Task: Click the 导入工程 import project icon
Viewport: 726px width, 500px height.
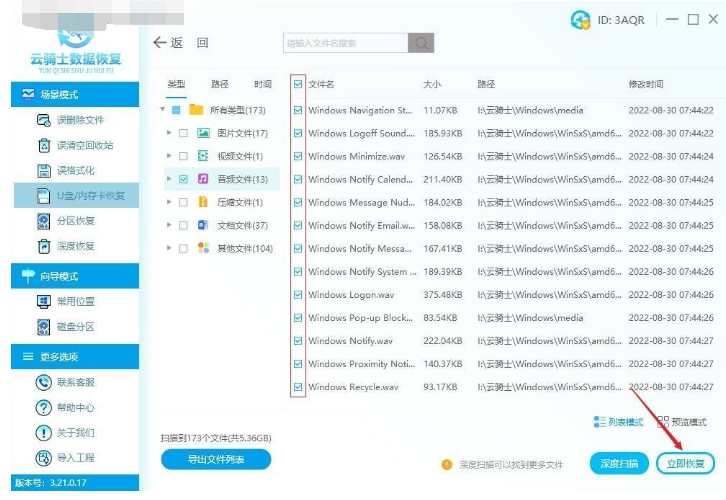Action: pyautogui.click(x=43, y=458)
